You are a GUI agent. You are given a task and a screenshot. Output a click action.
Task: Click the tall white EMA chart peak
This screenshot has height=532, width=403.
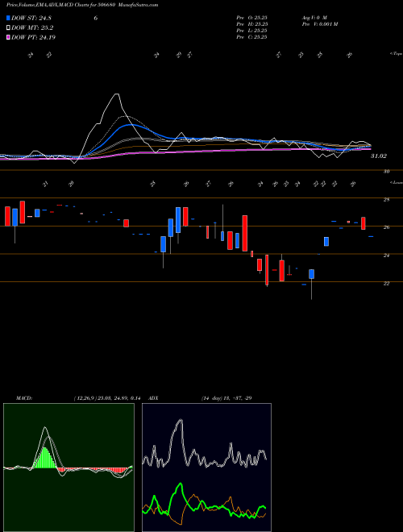click(117, 95)
